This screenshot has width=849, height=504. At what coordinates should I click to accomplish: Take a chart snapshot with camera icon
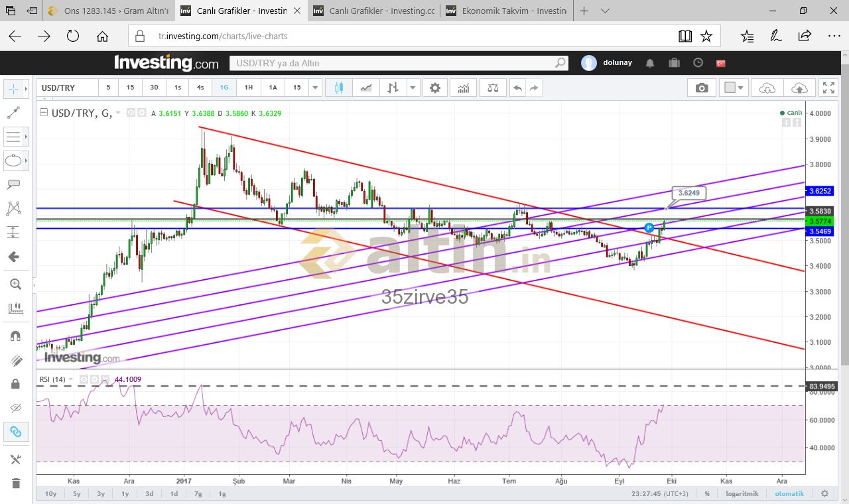coord(701,88)
